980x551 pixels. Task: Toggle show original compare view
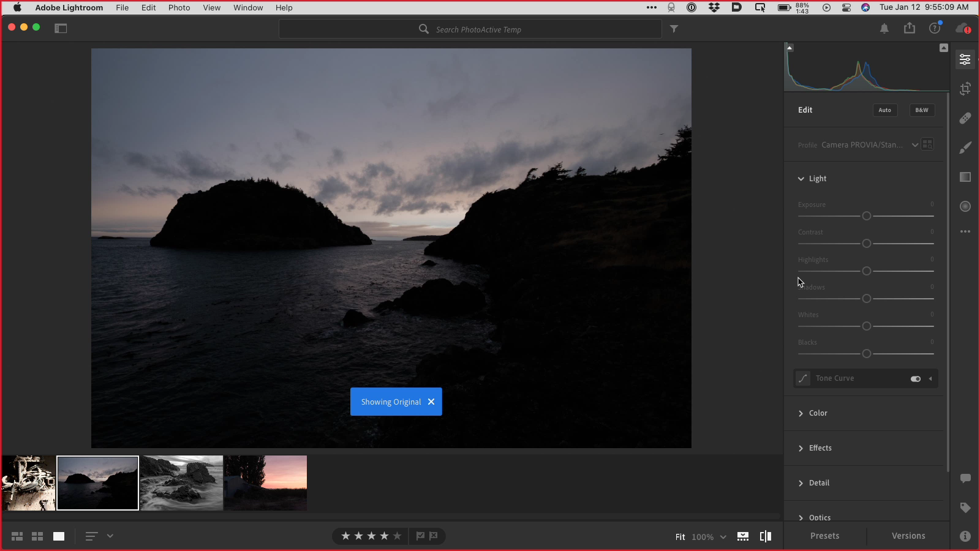point(766,536)
